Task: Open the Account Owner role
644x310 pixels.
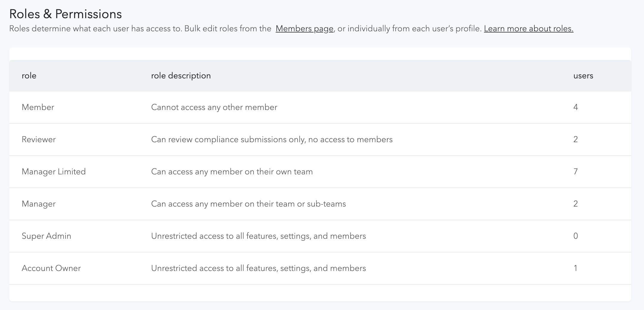Action: pos(51,268)
